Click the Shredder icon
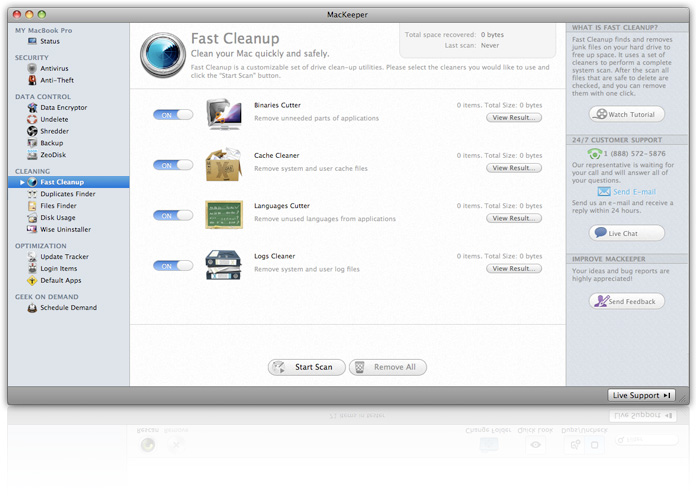This screenshot has height=496, width=696. 32,131
